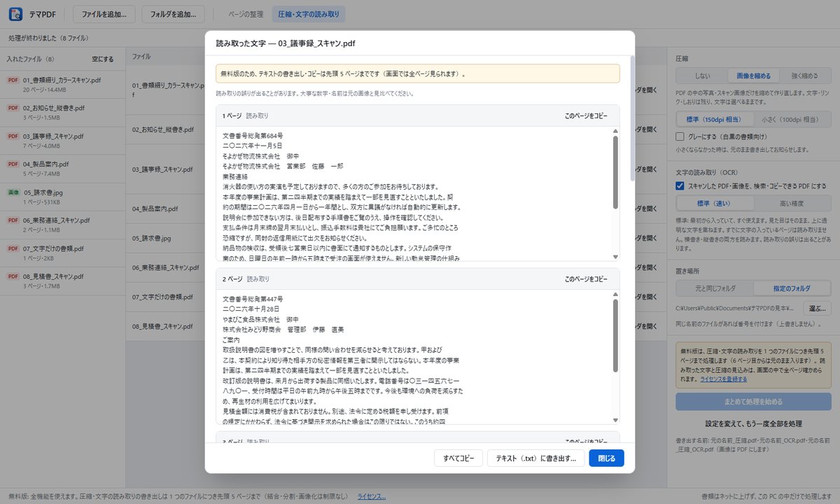The image size is (840, 504).
Task: Click the page 2 text scrollbar thumb
Action: (x=615, y=335)
